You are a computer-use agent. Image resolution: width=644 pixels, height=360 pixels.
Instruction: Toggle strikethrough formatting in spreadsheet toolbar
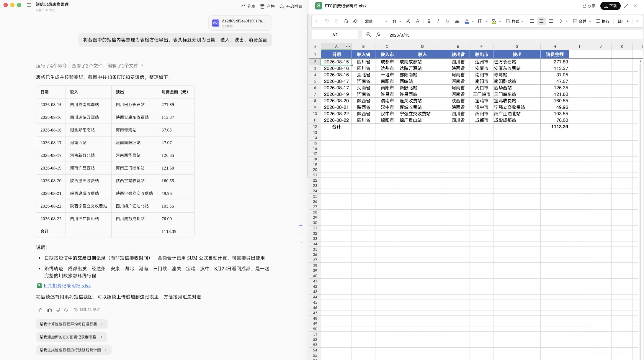(457, 21)
